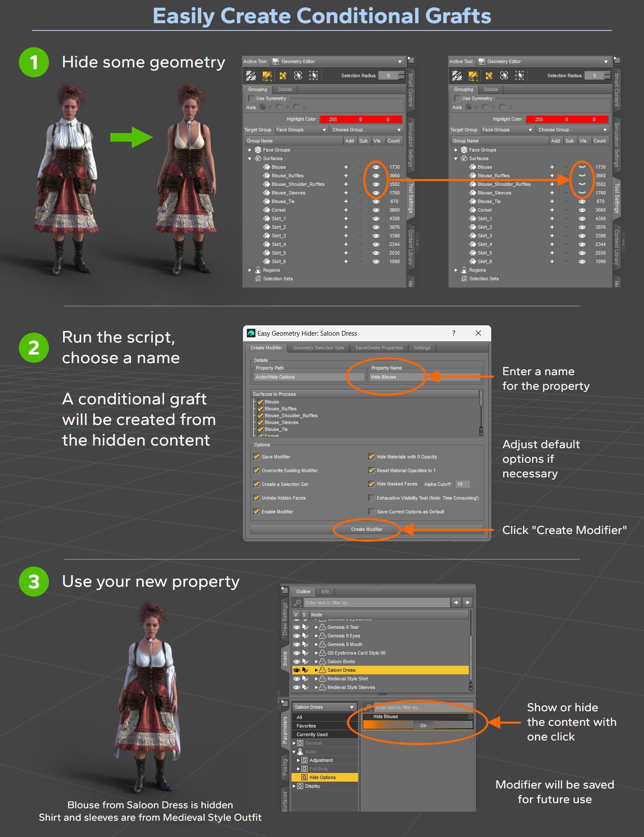644x837 pixels.
Task: Click the Hide Blouse On slider
Action: [418, 725]
